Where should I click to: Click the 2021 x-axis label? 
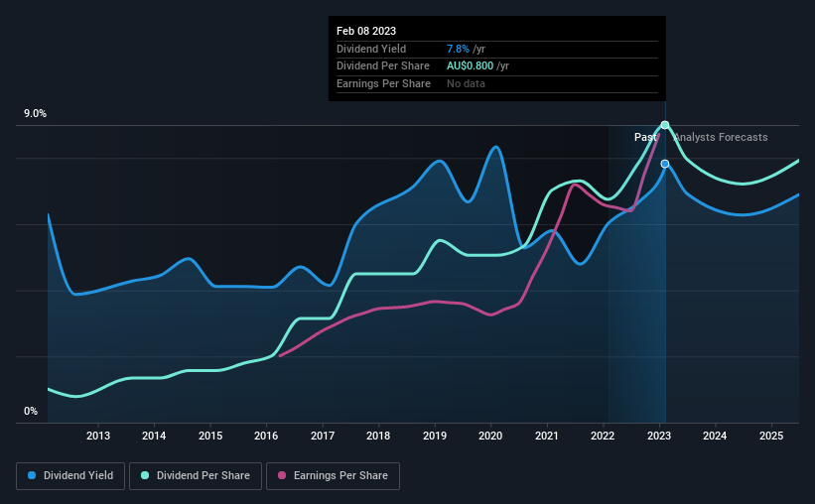[x=547, y=436]
